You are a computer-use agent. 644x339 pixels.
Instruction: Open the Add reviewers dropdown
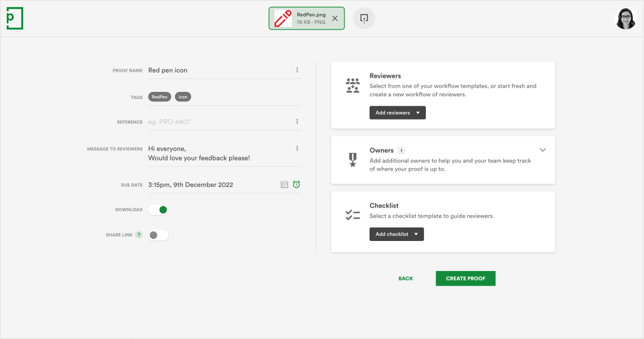(x=397, y=113)
